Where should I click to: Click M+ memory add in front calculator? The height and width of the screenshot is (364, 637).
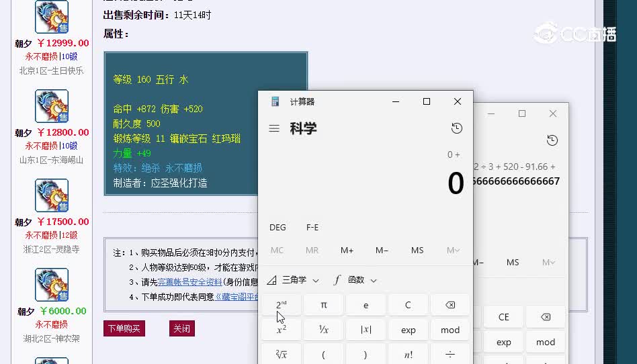(x=347, y=251)
